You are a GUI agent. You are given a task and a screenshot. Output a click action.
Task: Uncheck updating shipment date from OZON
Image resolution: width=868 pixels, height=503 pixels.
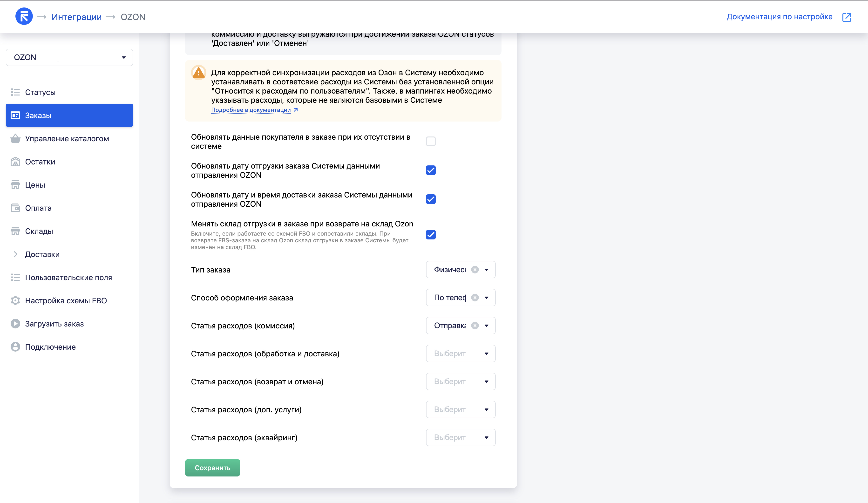(431, 170)
